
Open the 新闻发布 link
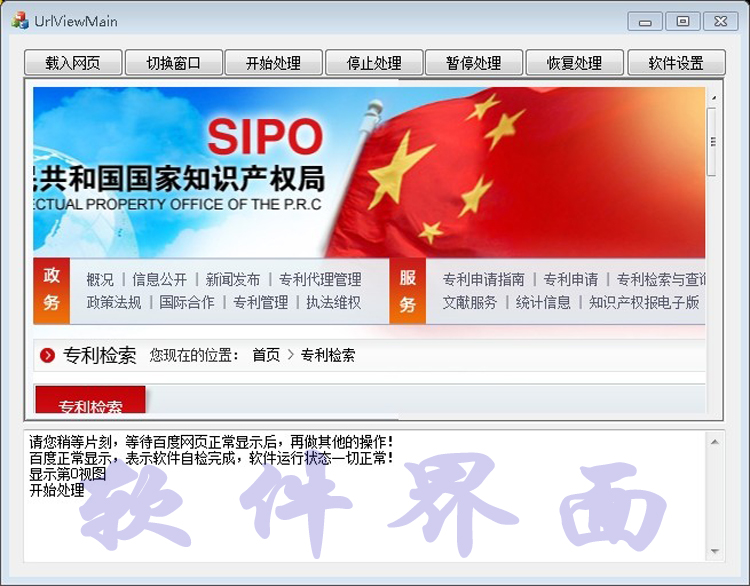coord(233,279)
